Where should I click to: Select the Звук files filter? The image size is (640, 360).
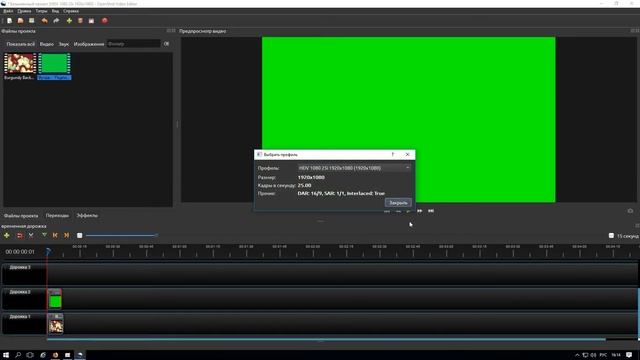(64, 44)
